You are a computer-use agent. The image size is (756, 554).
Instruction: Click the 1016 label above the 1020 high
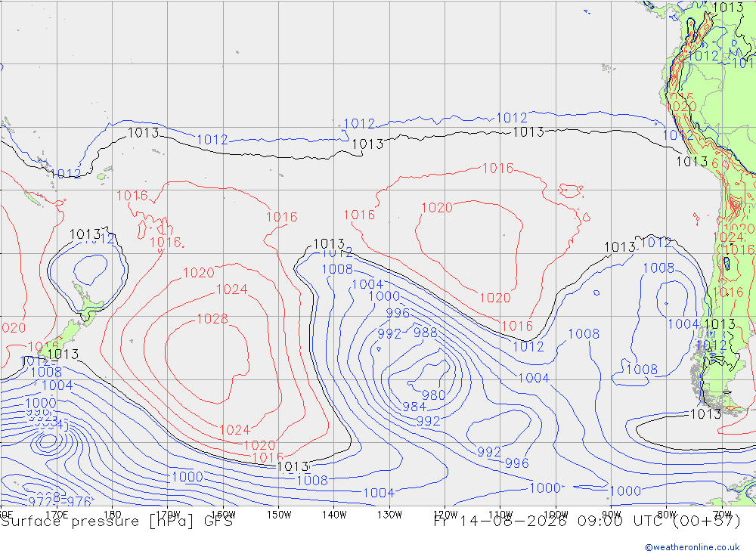click(497, 169)
